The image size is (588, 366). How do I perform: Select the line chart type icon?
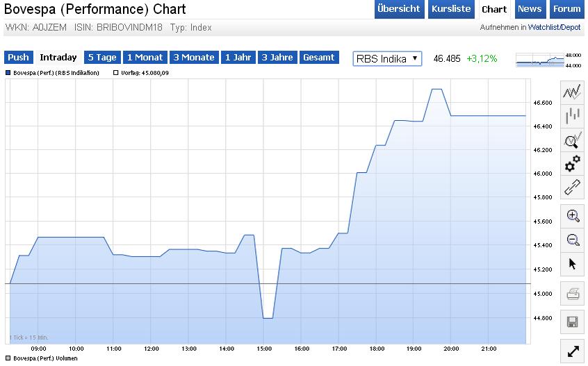(x=573, y=92)
